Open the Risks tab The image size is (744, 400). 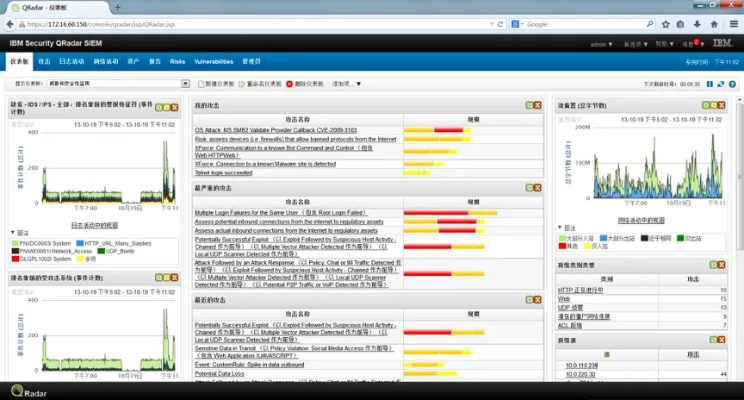tap(177, 61)
